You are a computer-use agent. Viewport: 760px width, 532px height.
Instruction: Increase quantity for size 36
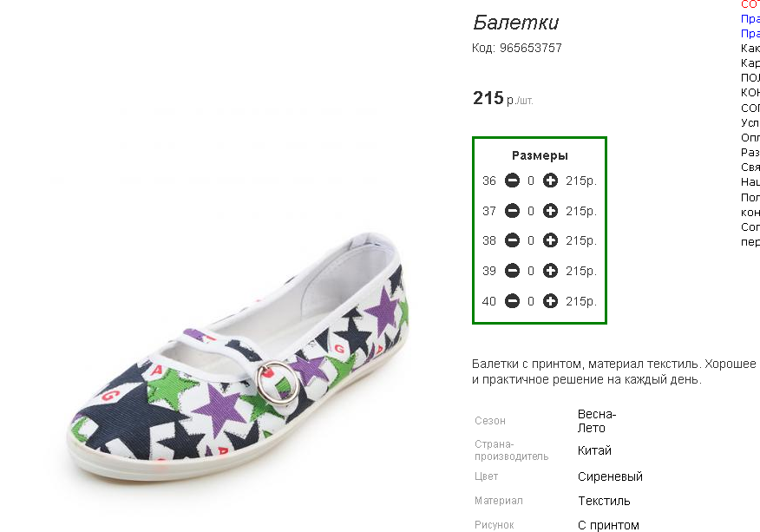click(x=550, y=181)
